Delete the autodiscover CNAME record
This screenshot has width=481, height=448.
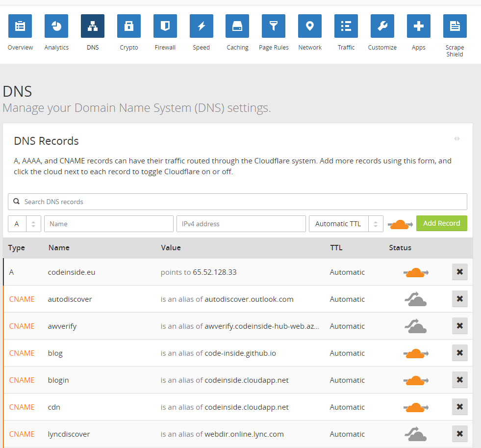pyautogui.click(x=459, y=299)
